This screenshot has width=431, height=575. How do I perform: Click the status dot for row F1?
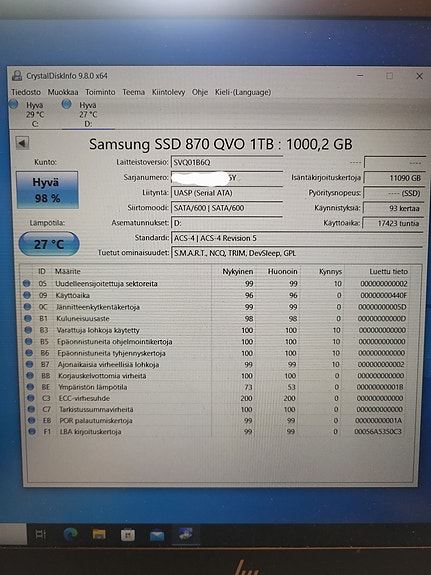[32, 432]
